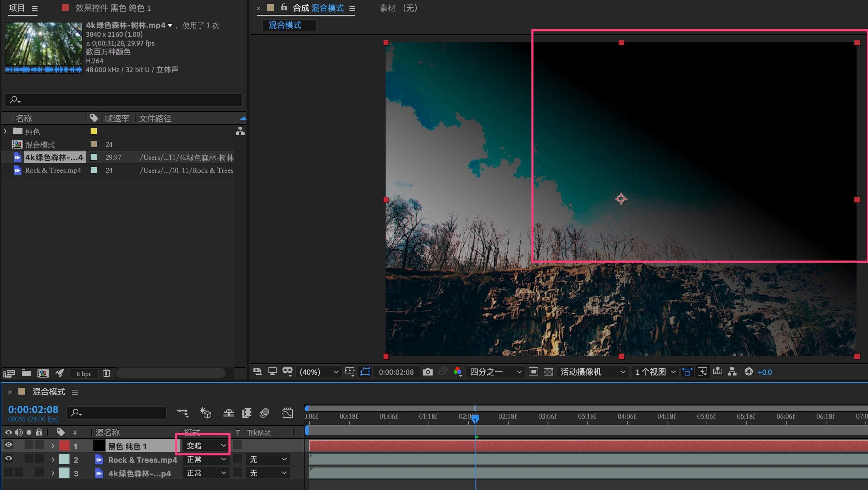Hide the 黑色 纯色 1 layer
Viewport: 868px width, 490px height.
(9, 445)
